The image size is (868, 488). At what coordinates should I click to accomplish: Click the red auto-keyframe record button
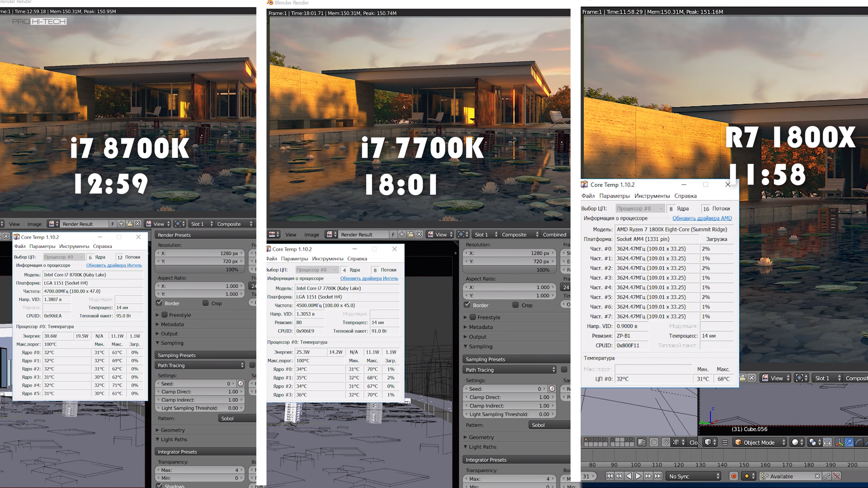(734, 476)
